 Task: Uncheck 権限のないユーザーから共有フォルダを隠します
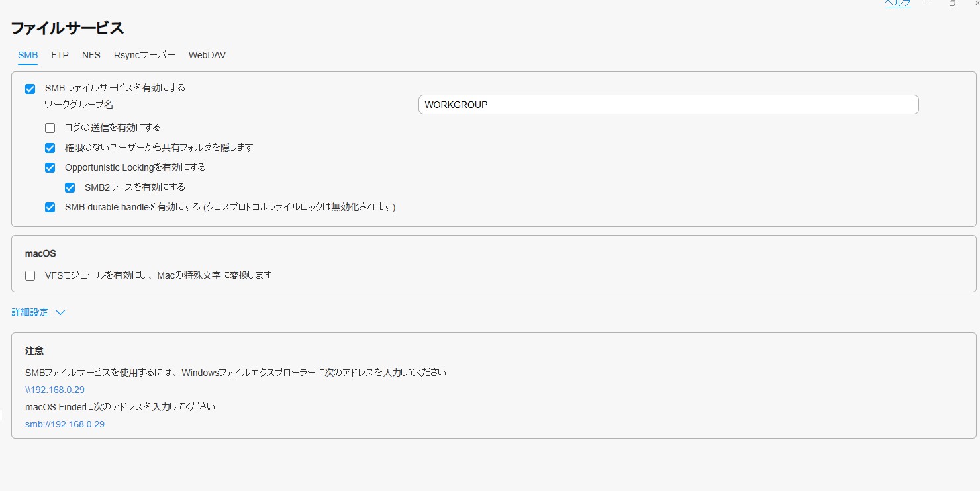(50, 148)
